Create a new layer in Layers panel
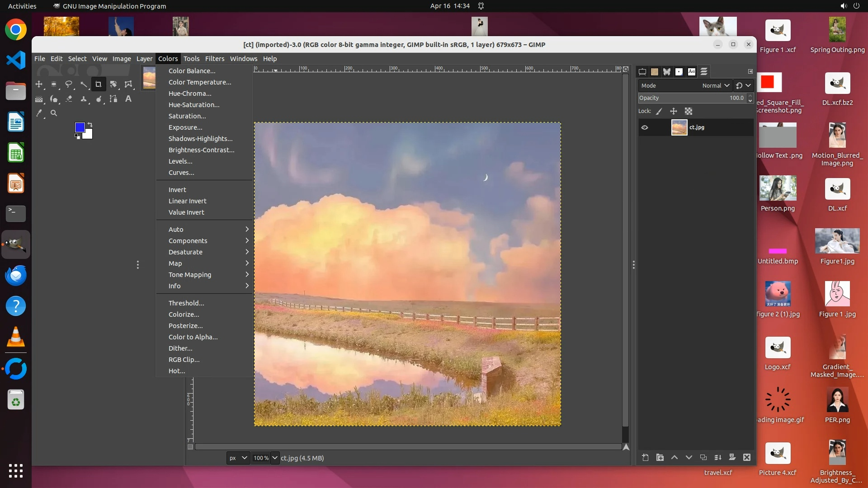868x488 pixels. 645,458
